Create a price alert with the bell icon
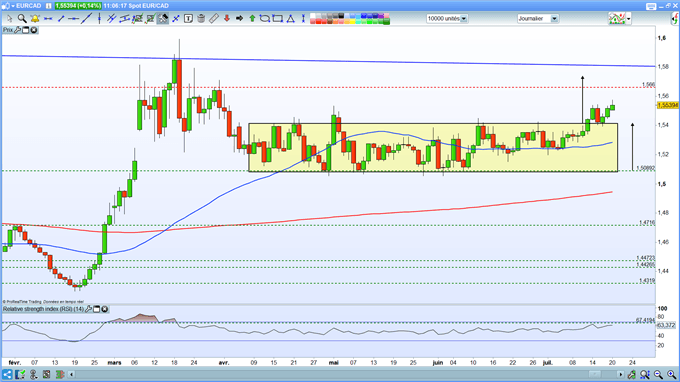Screen dimensions: 680x382 (35, 19)
